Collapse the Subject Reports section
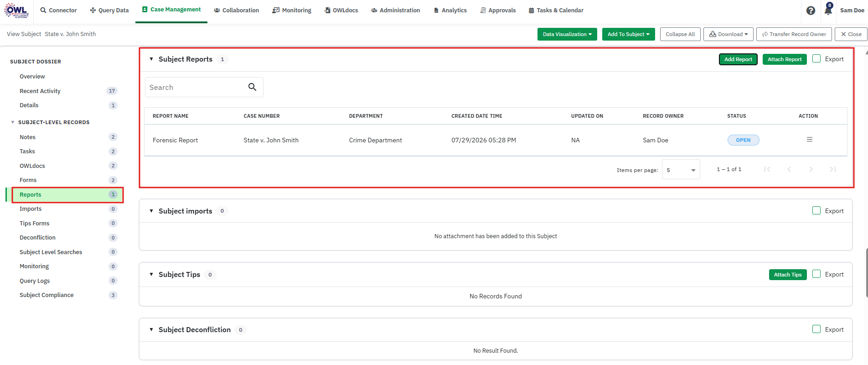 coord(151,59)
